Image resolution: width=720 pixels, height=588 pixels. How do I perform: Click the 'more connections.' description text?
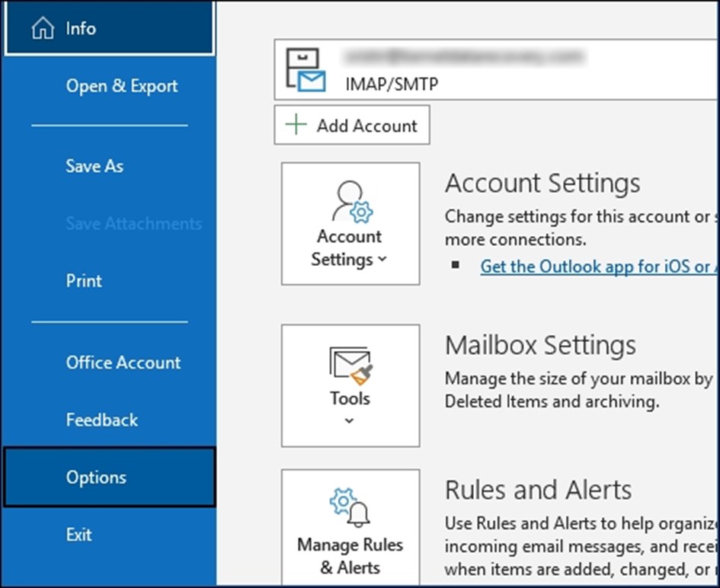tap(516, 239)
